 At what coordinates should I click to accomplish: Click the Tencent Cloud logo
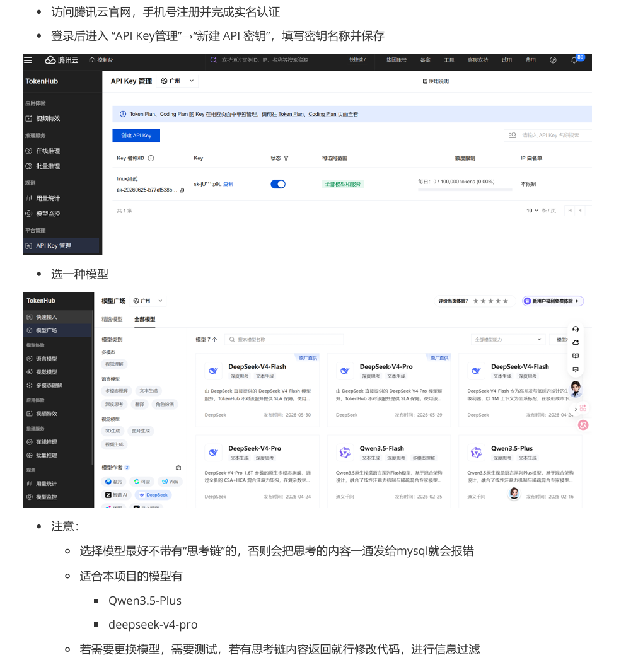[x=62, y=60]
